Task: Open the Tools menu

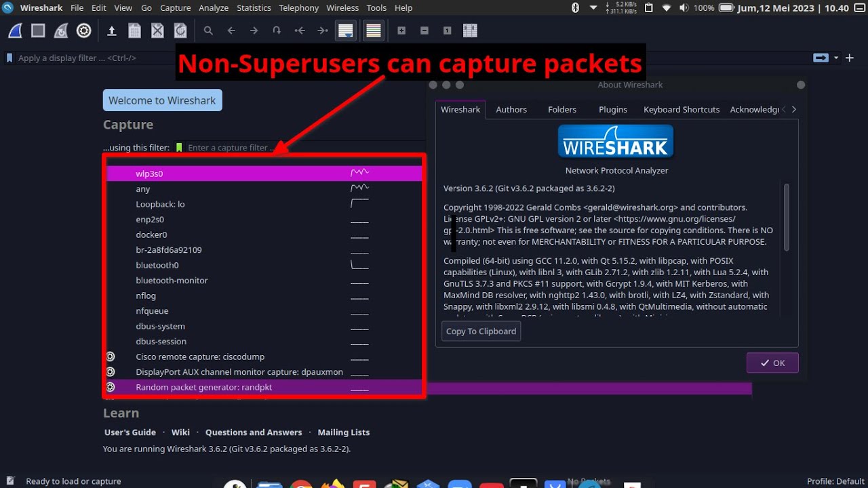Action: [x=376, y=7]
